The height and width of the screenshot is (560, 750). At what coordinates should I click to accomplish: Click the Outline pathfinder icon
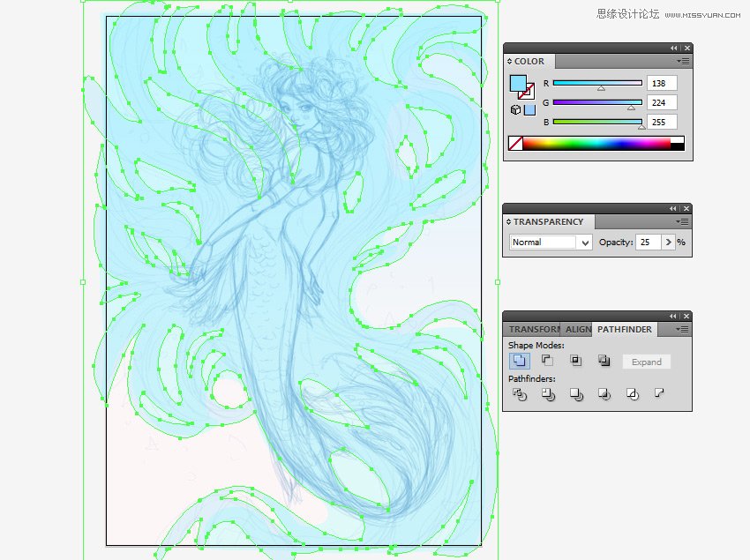coord(633,394)
